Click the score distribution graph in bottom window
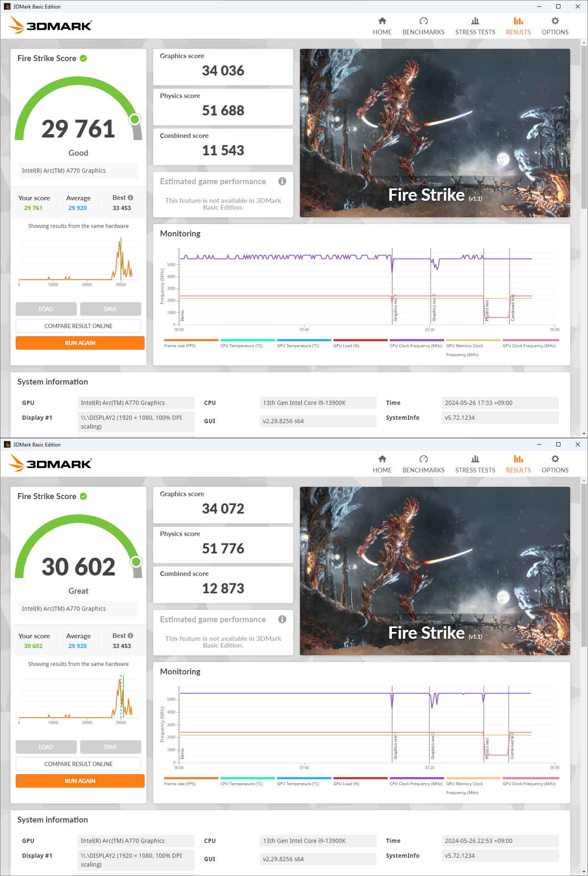Image resolution: width=588 pixels, height=876 pixels. tap(78, 699)
